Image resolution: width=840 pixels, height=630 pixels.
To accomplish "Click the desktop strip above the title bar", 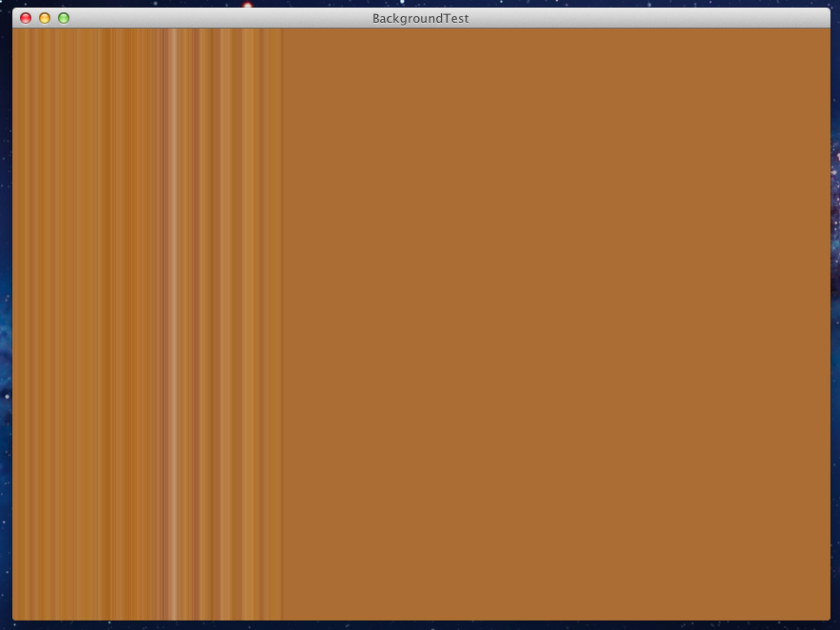I will 420,4.
